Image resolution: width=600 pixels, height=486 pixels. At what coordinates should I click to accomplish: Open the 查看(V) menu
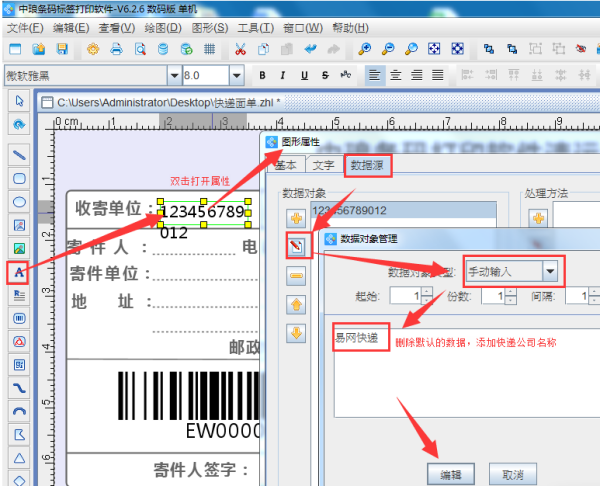tap(117, 28)
